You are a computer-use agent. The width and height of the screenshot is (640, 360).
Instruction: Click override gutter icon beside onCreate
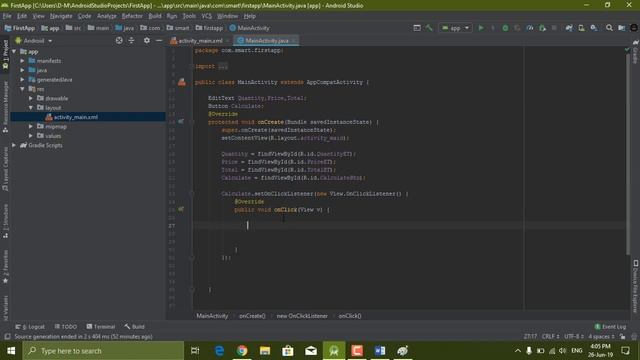point(181,122)
